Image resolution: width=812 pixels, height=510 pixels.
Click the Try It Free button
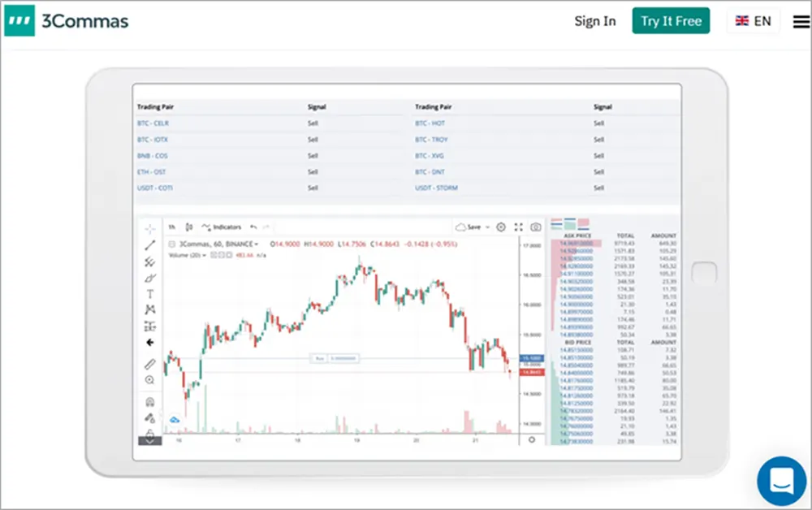671,21
